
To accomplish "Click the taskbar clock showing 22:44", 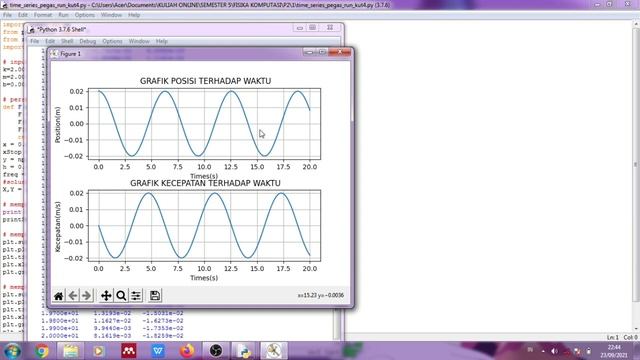I will point(614,351).
